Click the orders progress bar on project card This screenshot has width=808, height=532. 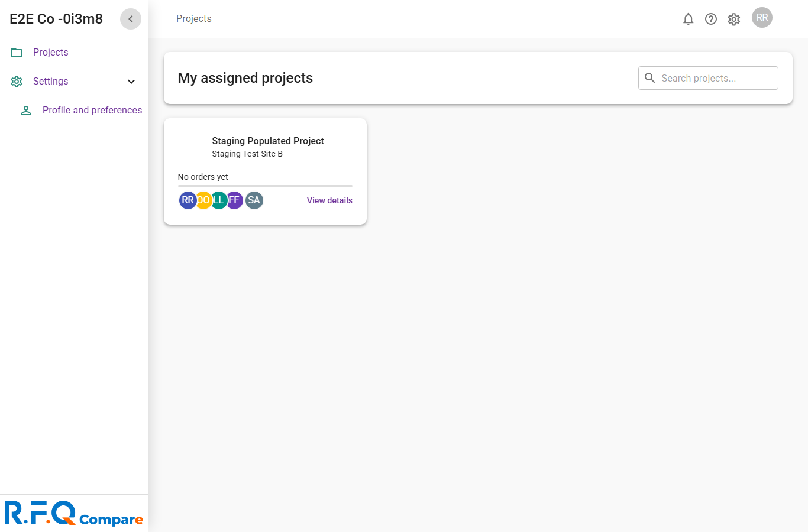click(265, 186)
